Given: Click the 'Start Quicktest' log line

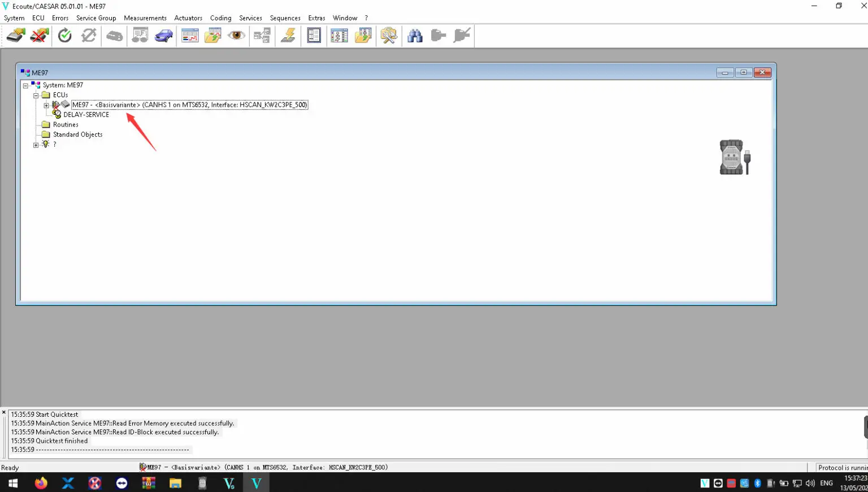Looking at the screenshot, I should [x=45, y=415].
